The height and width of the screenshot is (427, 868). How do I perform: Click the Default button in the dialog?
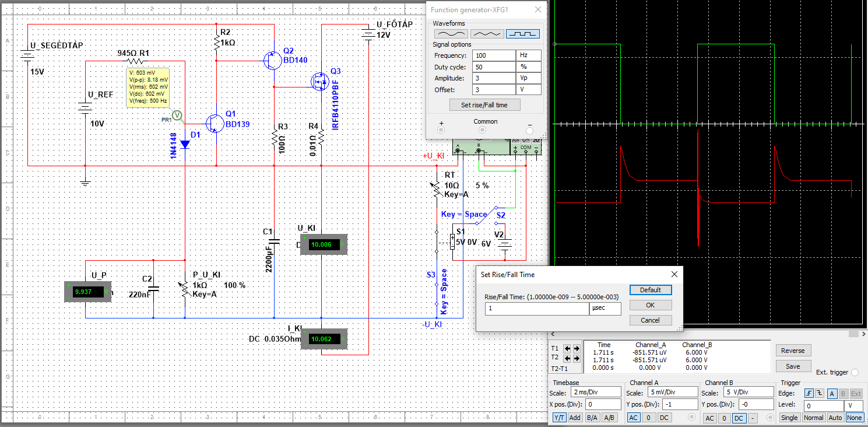(651, 290)
